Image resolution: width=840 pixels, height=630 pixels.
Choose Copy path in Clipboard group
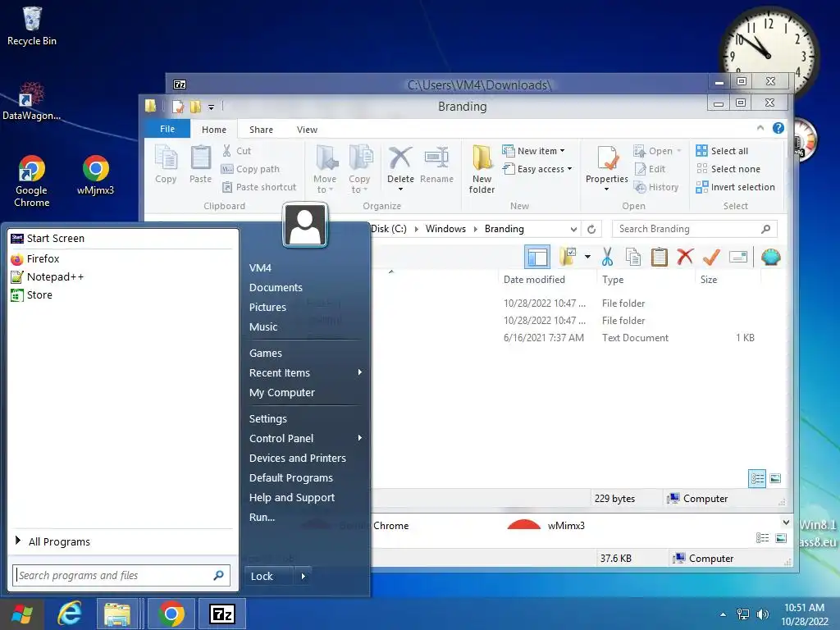coord(250,169)
